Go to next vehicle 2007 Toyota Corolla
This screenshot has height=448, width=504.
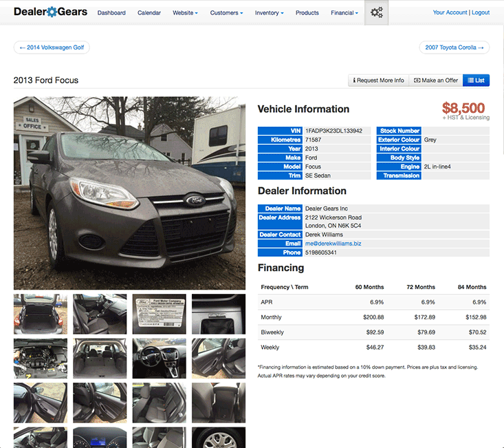click(x=454, y=47)
